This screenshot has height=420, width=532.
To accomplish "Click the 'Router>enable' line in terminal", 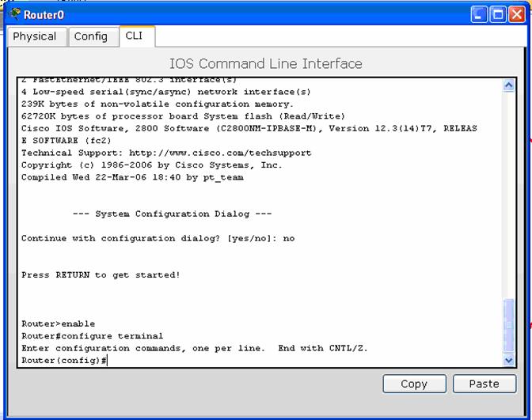I will [x=58, y=324].
